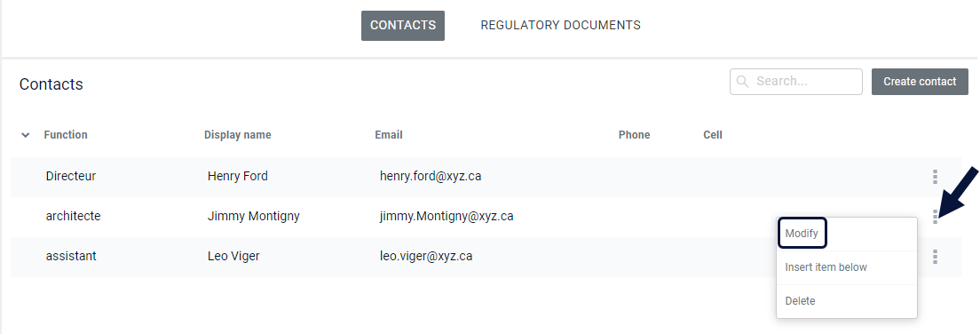Image resolution: width=980 pixels, height=334 pixels.
Task: Switch to the Regulatory Documents tab
Action: [x=561, y=26]
